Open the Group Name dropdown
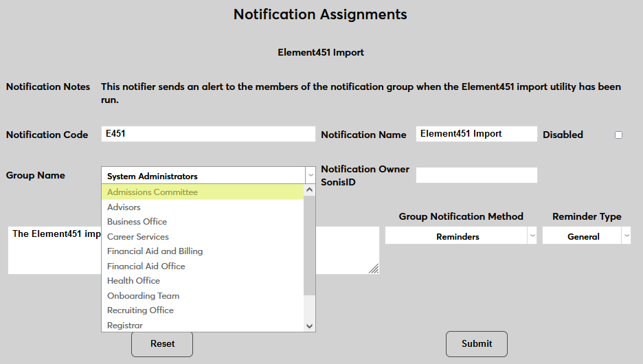The width and height of the screenshot is (643, 364). tap(208, 175)
